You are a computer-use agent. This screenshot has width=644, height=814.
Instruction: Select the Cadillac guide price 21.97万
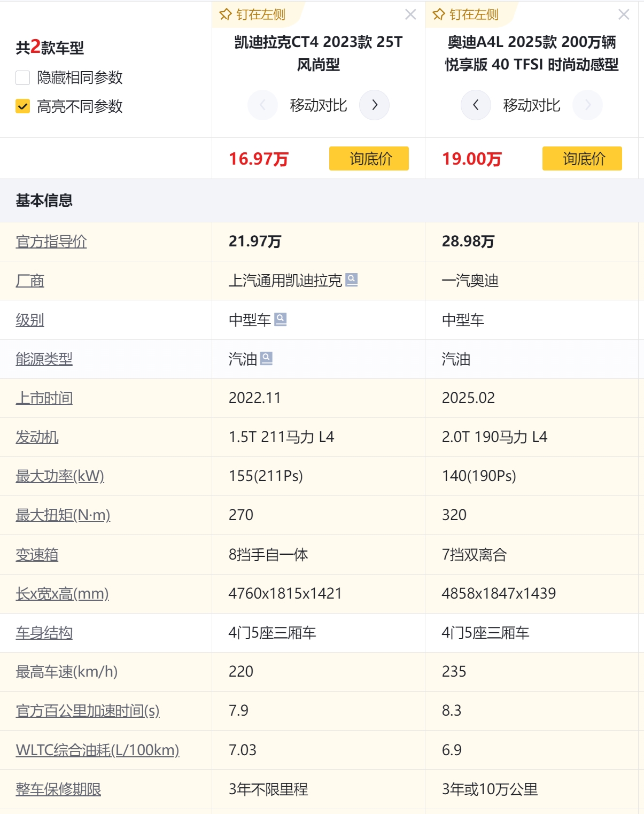(x=255, y=242)
